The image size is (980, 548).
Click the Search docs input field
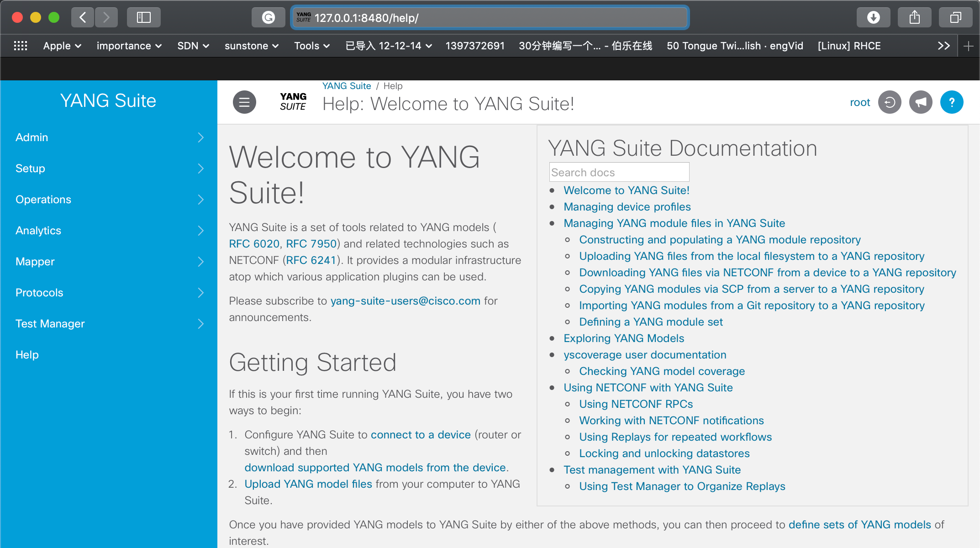pos(619,172)
